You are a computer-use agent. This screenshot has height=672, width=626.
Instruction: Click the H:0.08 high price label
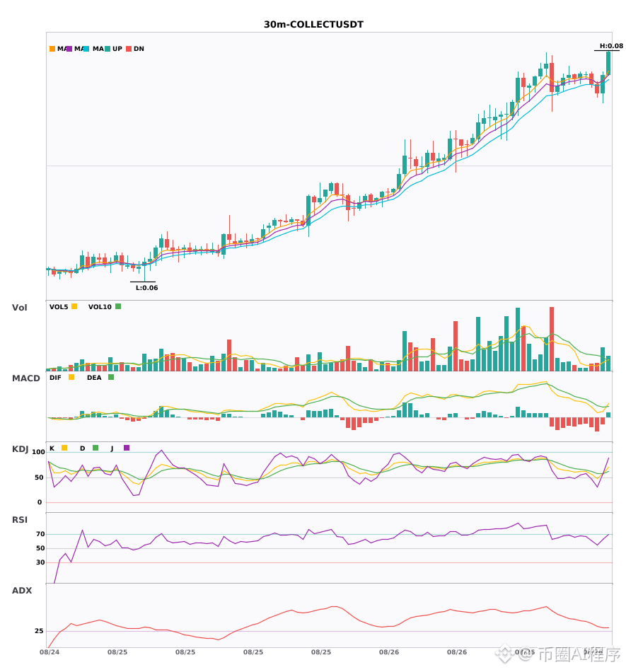click(611, 46)
